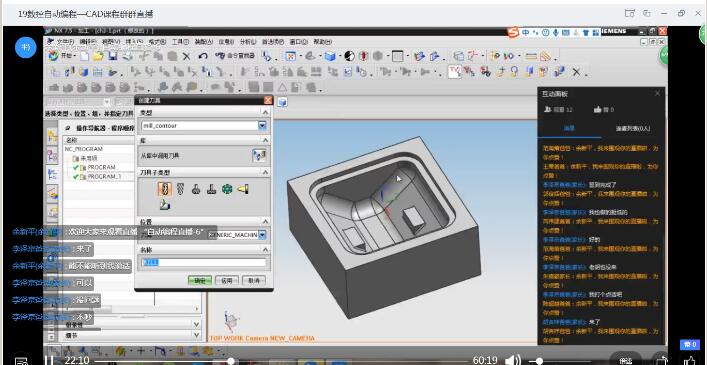The width and height of the screenshot is (707, 365).
Task: Click the 名称 text input field
Action: (204, 263)
